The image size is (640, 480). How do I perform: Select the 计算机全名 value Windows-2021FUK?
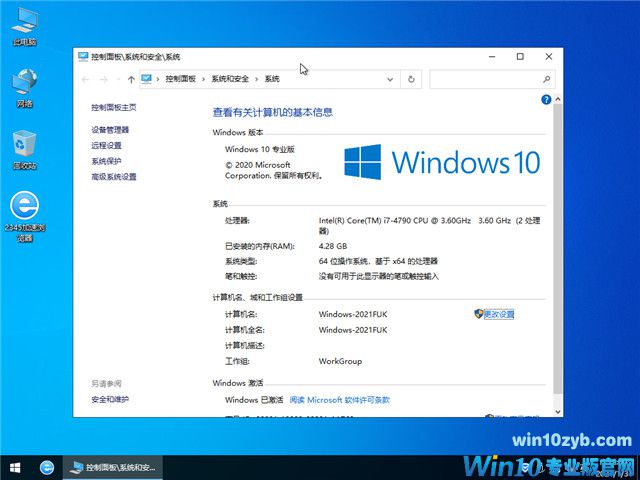(353, 330)
